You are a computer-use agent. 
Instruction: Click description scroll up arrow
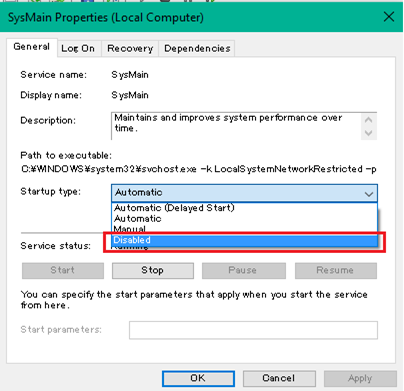369,120
